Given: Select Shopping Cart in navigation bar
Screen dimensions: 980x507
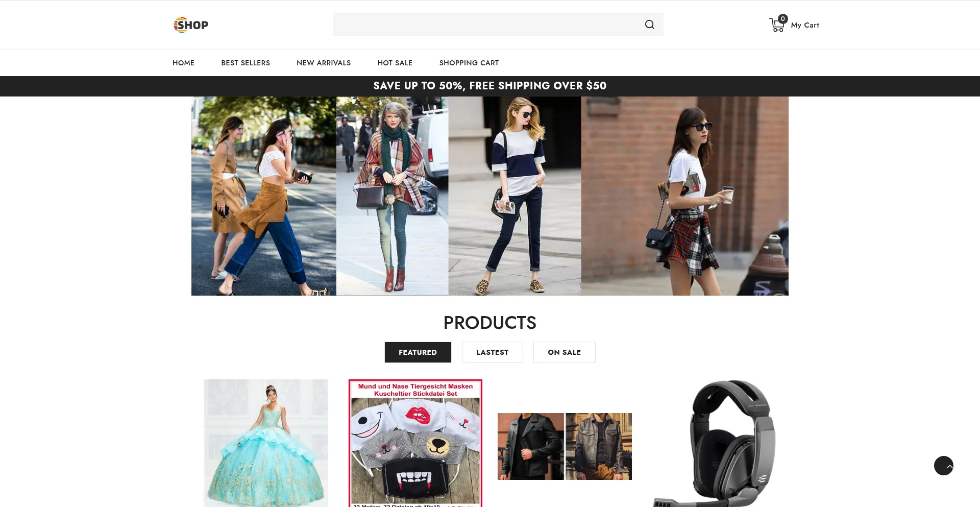Looking at the screenshot, I should 469,63.
